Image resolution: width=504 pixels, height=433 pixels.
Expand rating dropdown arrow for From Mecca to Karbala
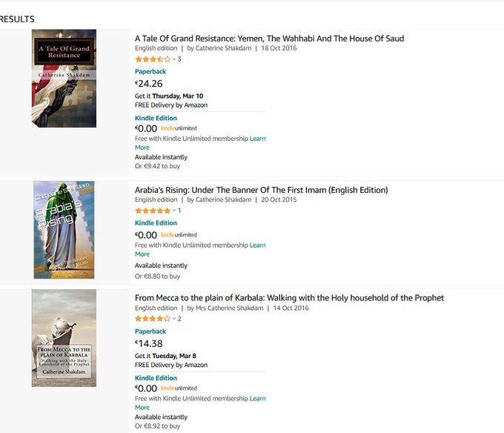[x=173, y=319]
